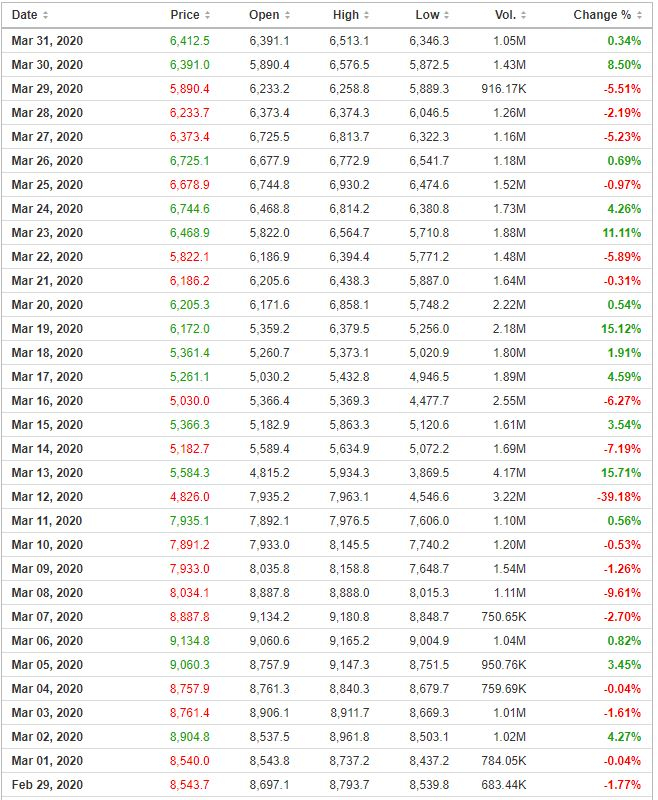Viewport: 658px width, 800px height.
Task: Click price 9,134.8 for Mar 06
Action: click(190, 641)
